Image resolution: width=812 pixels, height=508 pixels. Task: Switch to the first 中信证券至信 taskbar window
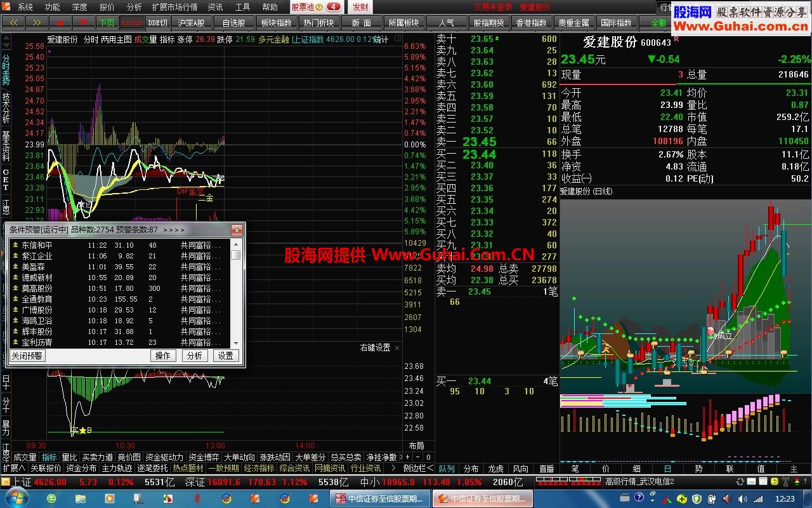click(x=379, y=498)
